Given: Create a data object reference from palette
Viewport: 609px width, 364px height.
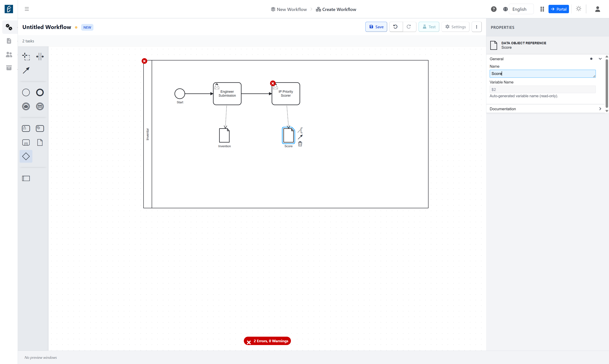Looking at the screenshot, I should [x=40, y=143].
